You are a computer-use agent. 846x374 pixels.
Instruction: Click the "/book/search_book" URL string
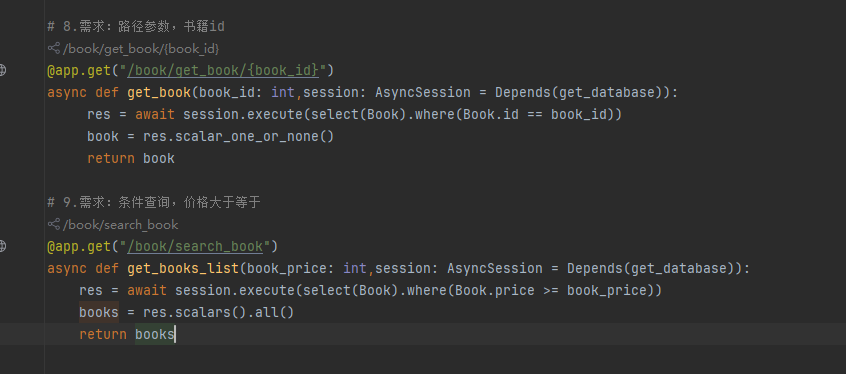pyautogui.click(x=194, y=246)
